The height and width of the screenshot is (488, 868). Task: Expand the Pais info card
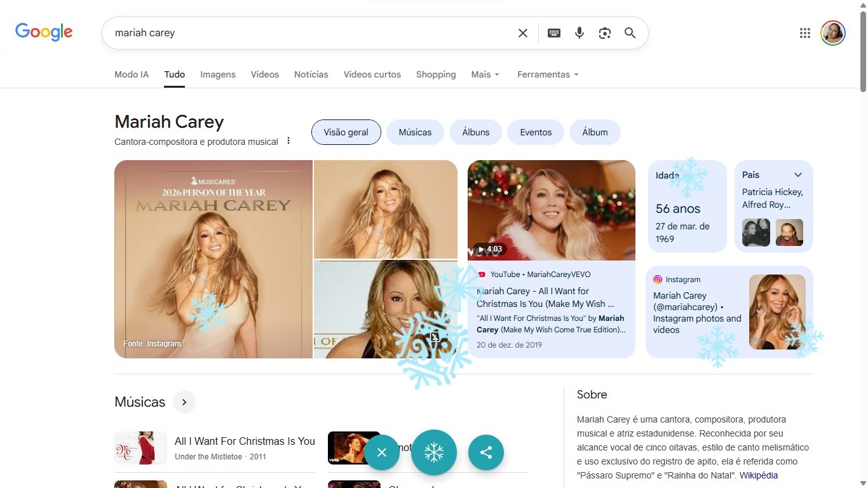798,175
